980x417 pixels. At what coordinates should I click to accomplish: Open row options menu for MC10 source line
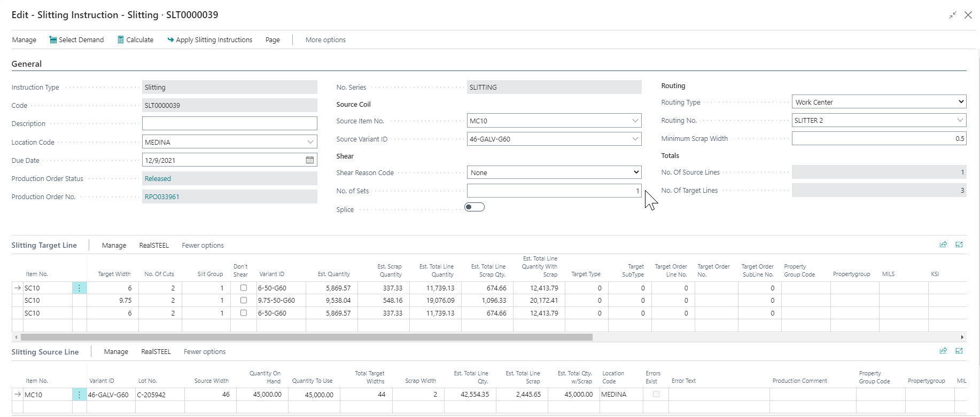click(x=79, y=395)
